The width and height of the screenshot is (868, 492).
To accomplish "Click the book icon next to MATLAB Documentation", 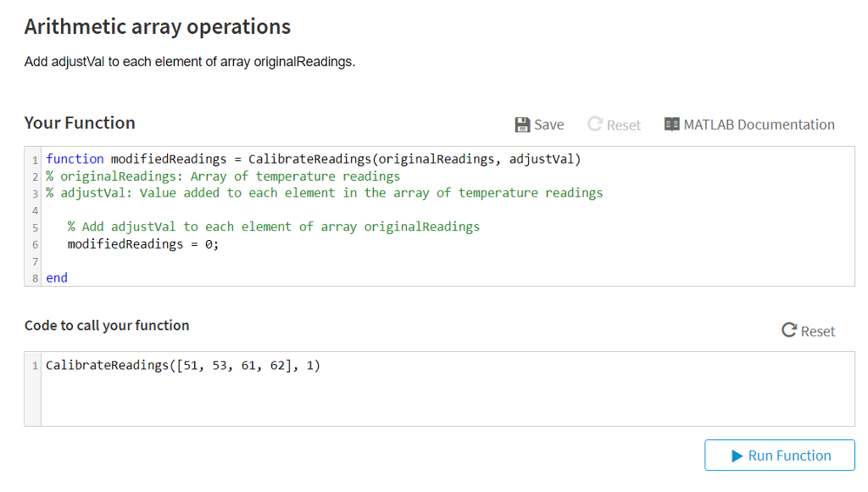I will coord(673,124).
